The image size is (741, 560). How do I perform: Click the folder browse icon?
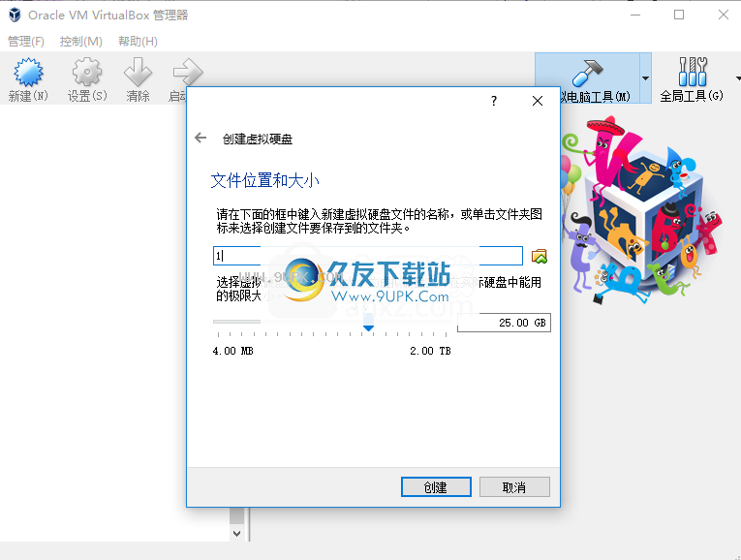coord(540,256)
